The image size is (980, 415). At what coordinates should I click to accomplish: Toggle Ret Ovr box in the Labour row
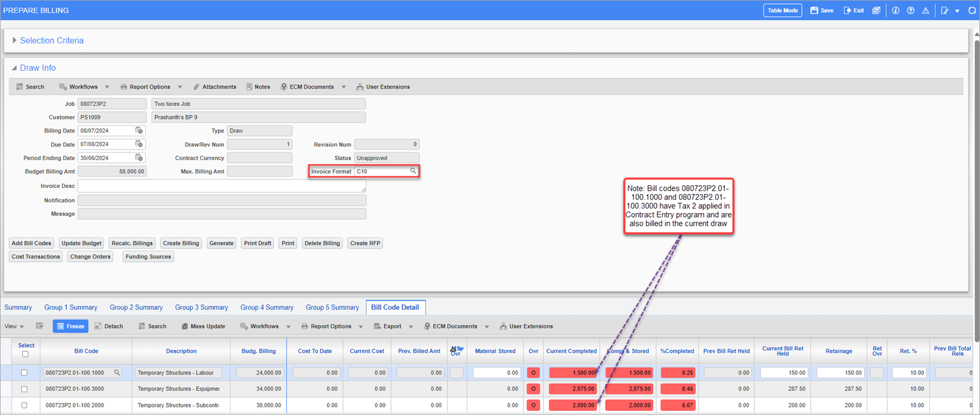[x=877, y=373]
